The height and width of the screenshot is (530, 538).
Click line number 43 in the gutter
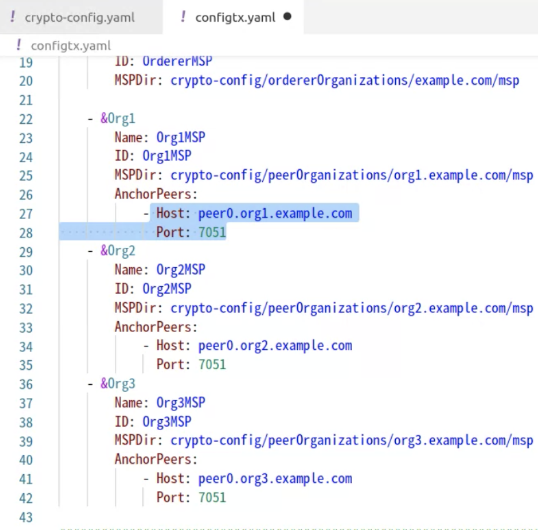tap(26, 517)
